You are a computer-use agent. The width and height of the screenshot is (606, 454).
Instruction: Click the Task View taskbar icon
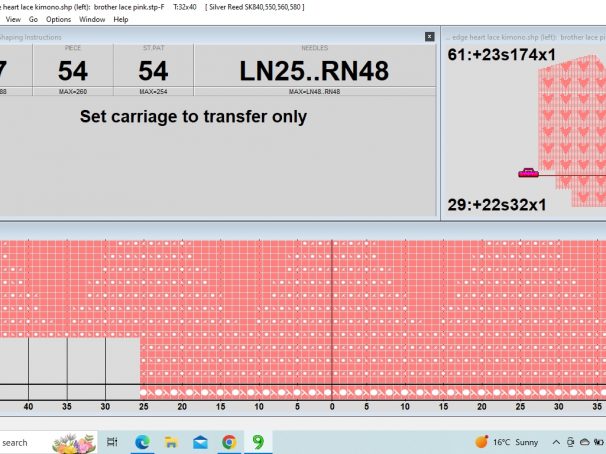click(x=112, y=442)
